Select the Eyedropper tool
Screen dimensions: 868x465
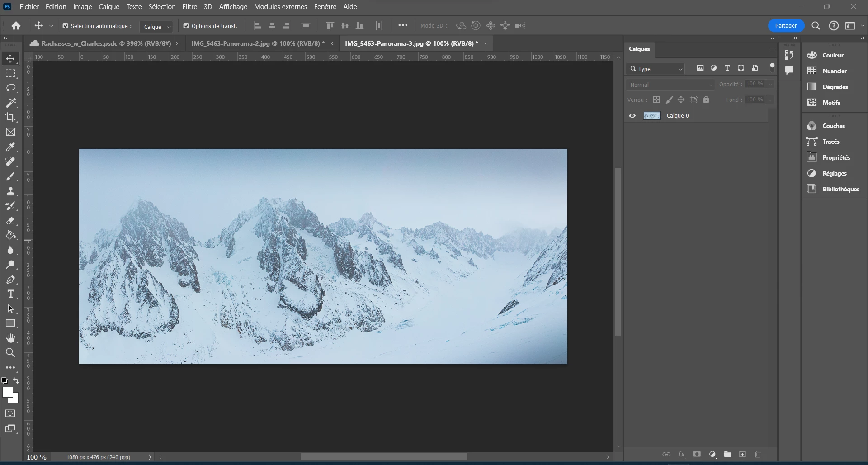coord(10,147)
